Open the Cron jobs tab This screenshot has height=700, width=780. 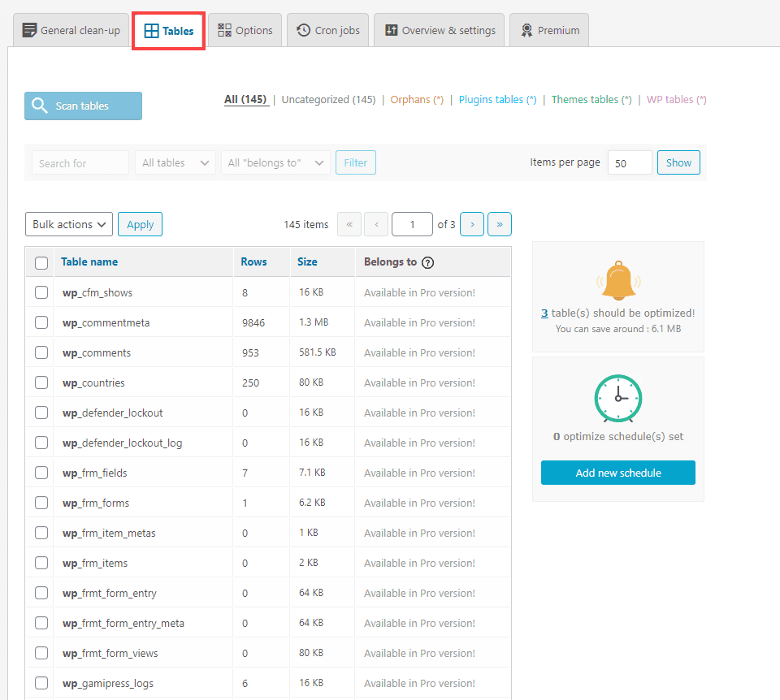[x=328, y=30]
